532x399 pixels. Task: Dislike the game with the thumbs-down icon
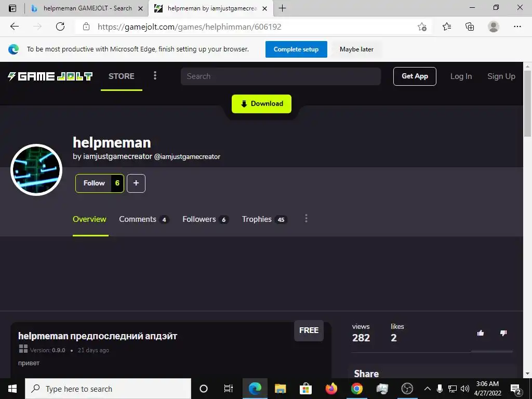coord(503,333)
